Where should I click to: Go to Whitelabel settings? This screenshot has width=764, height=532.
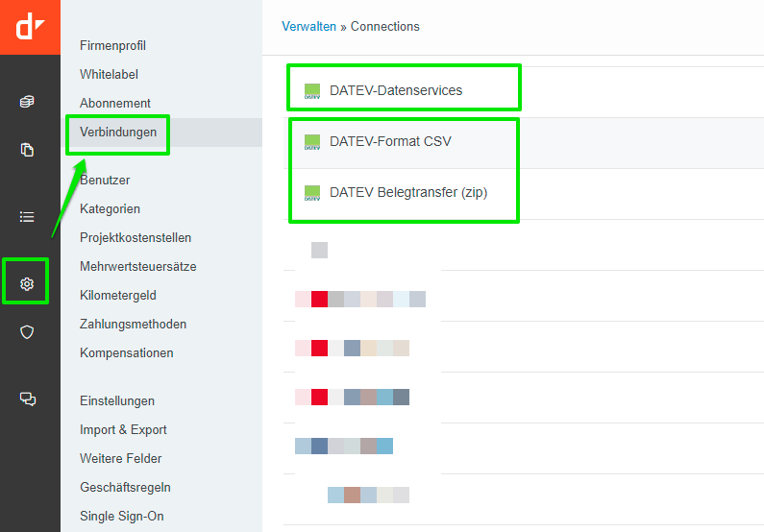(110, 74)
